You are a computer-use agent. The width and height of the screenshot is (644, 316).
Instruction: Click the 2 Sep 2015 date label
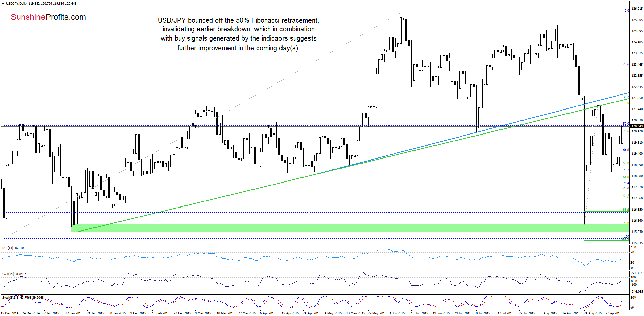click(614, 313)
